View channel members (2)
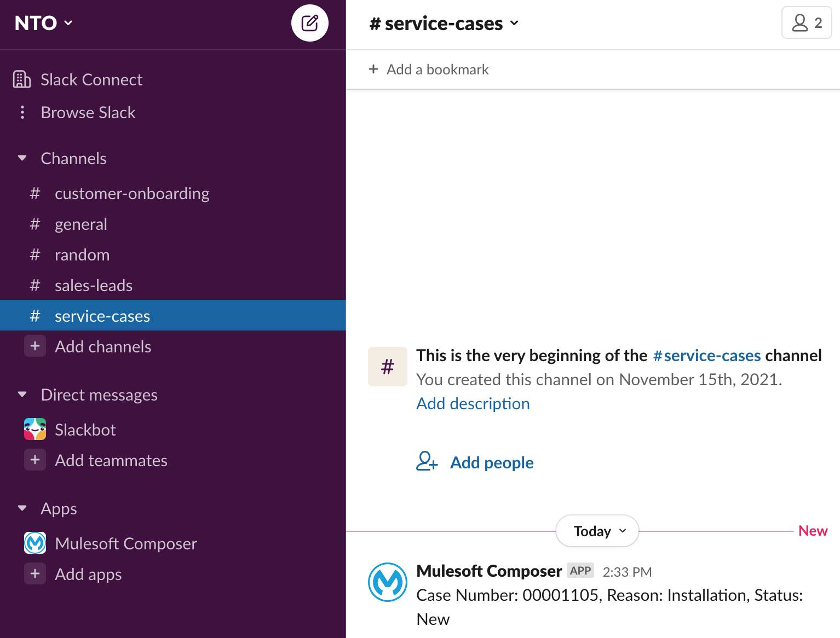The height and width of the screenshot is (638, 840). [x=807, y=23]
